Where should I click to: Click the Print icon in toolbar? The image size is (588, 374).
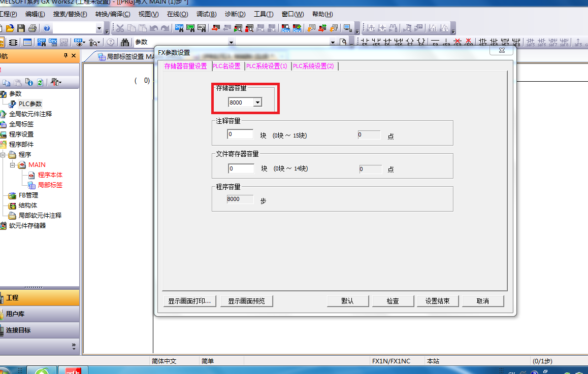click(32, 28)
